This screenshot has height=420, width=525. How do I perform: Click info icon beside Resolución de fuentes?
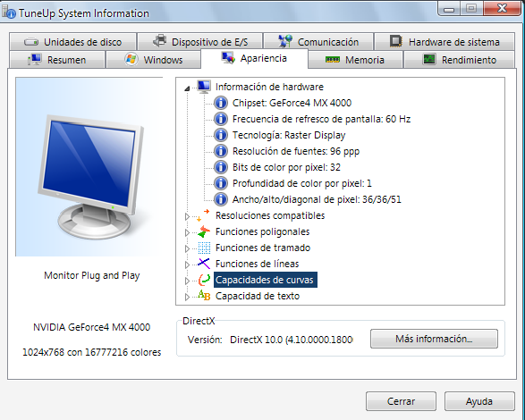pyautogui.click(x=221, y=151)
